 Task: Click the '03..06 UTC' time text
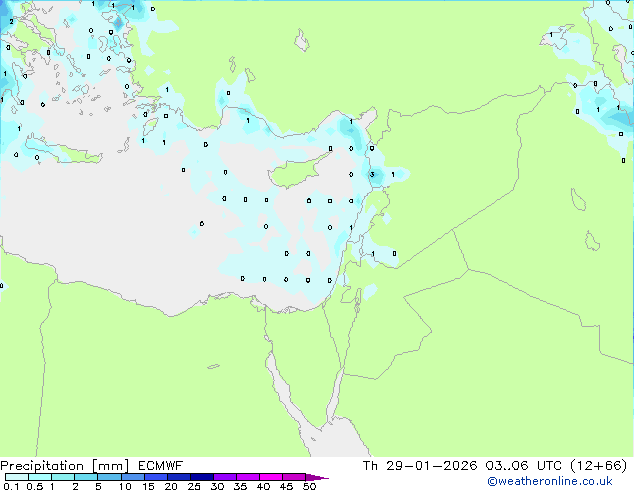(x=524, y=466)
